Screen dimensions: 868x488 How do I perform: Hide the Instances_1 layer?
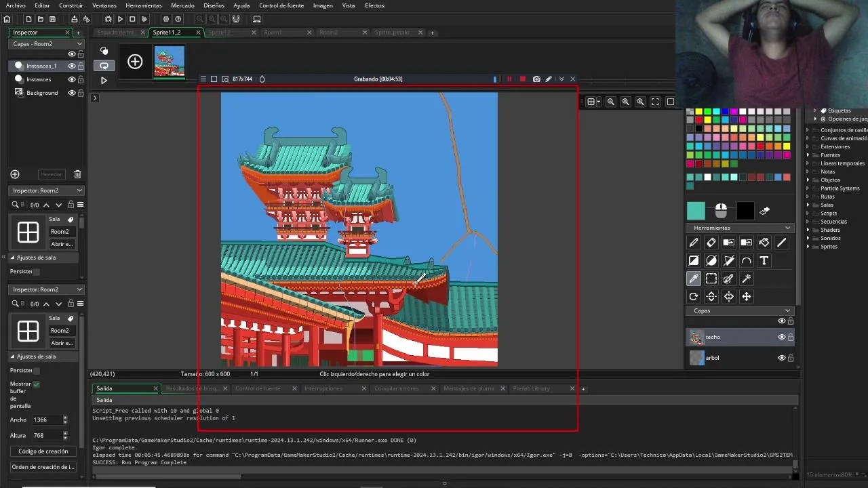(71, 66)
